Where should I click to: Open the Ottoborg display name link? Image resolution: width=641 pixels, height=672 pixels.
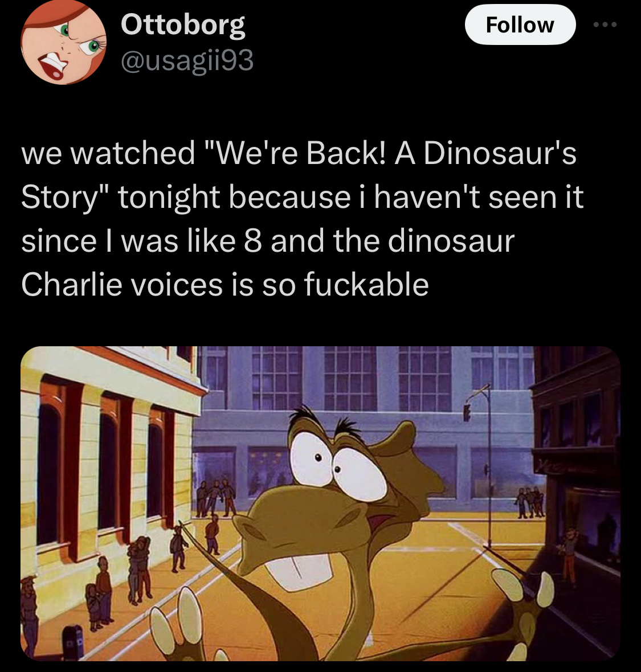pyautogui.click(x=183, y=25)
